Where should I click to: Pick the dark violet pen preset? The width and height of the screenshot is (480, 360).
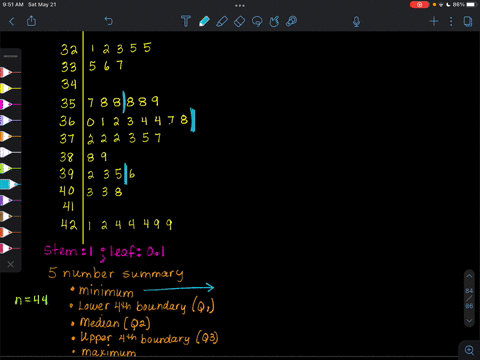coord(10,200)
